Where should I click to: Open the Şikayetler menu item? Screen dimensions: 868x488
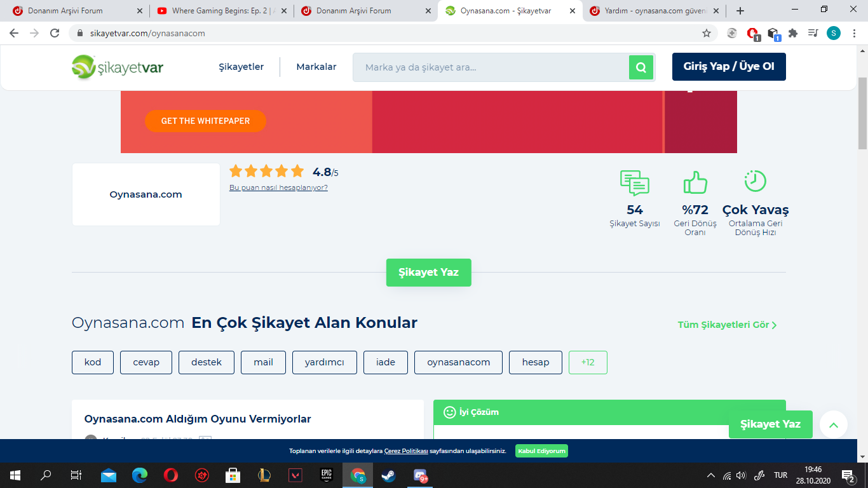pyautogui.click(x=241, y=67)
